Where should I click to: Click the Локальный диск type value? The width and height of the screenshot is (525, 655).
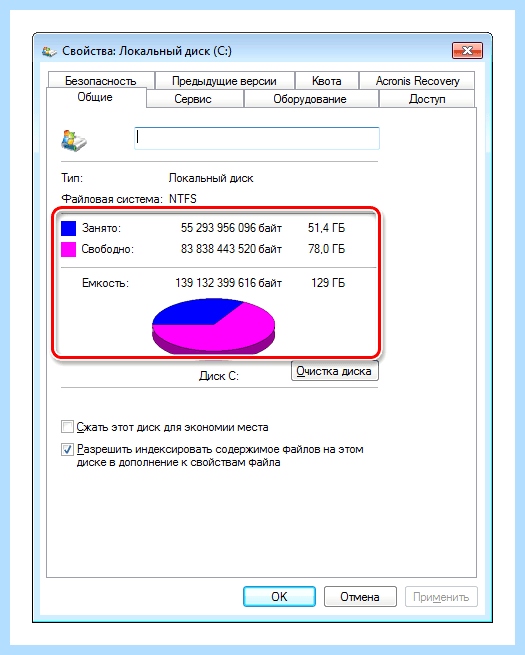point(211,178)
